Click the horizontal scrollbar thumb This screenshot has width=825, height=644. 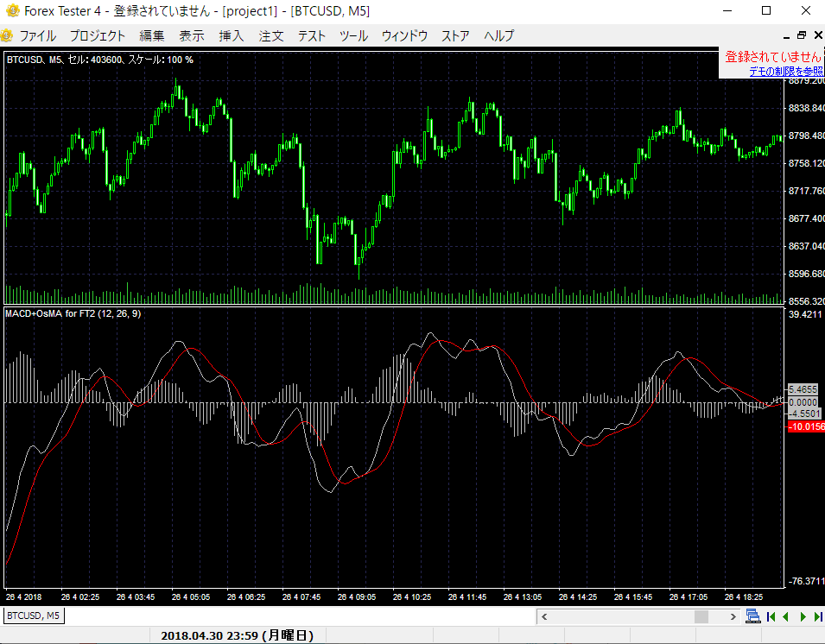tap(701, 616)
